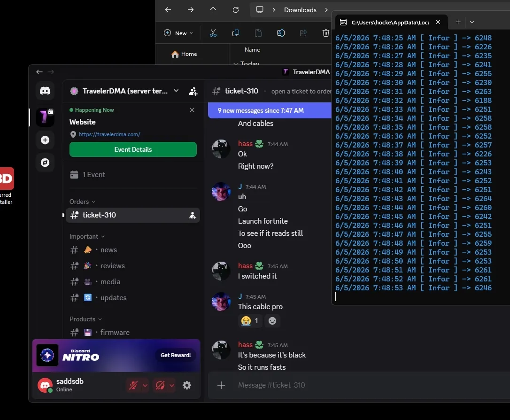Expand the TravelerDMA server dropdown menu
Viewport: 510px width, 420px height.
[x=176, y=91]
